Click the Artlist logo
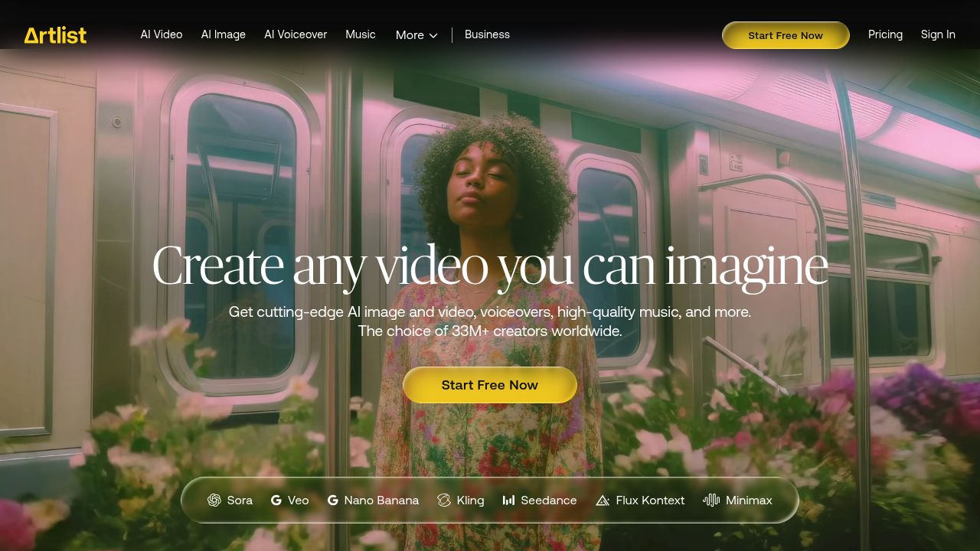 55,35
